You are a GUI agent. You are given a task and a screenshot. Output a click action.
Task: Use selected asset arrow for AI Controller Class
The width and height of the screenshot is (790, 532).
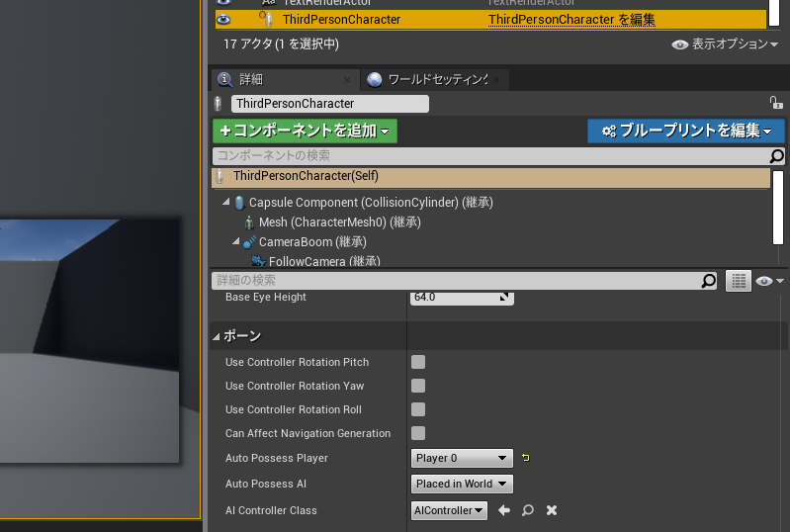(504, 511)
